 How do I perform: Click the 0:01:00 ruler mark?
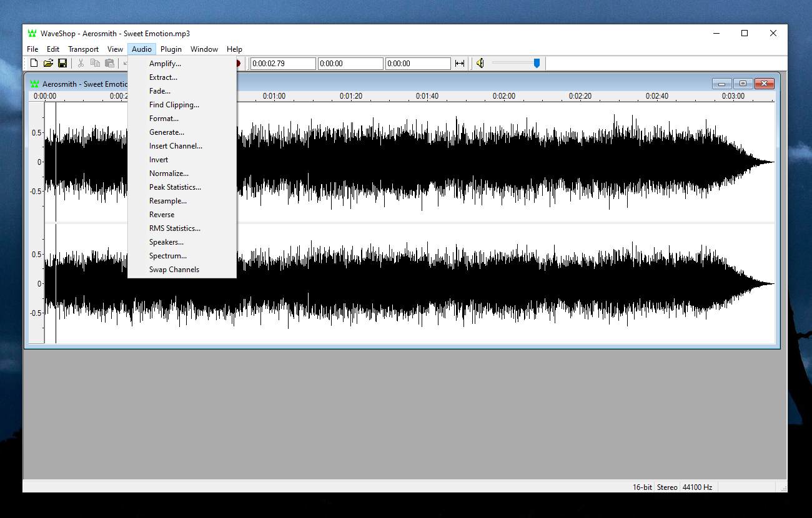(x=274, y=96)
